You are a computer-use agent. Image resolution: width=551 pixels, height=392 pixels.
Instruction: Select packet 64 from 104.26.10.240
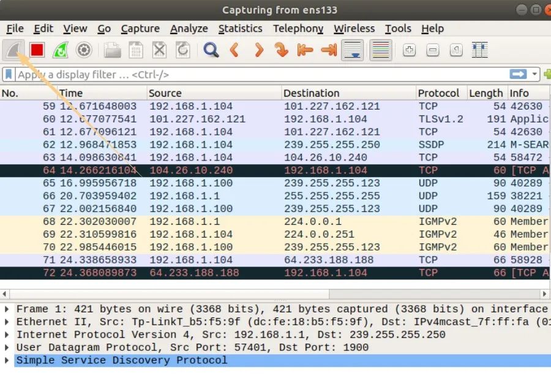[274, 170]
